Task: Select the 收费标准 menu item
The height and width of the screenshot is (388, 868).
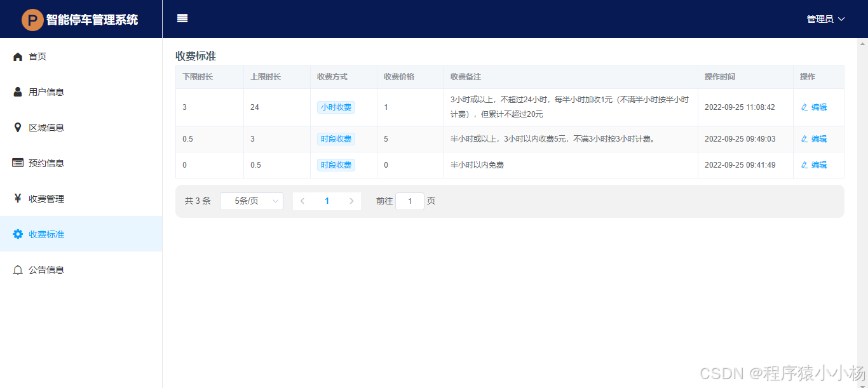Action: point(81,234)
